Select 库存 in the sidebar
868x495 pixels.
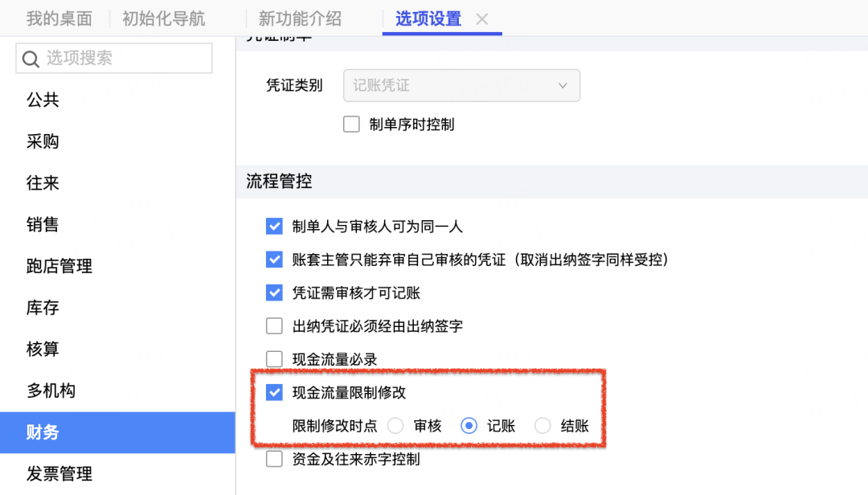tap(43, 308)
